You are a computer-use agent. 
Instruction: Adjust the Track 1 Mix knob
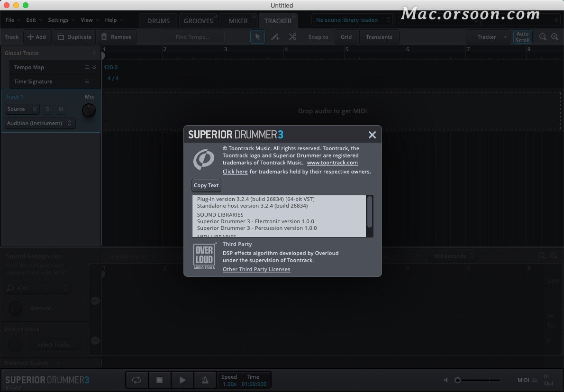coord(89,110)
